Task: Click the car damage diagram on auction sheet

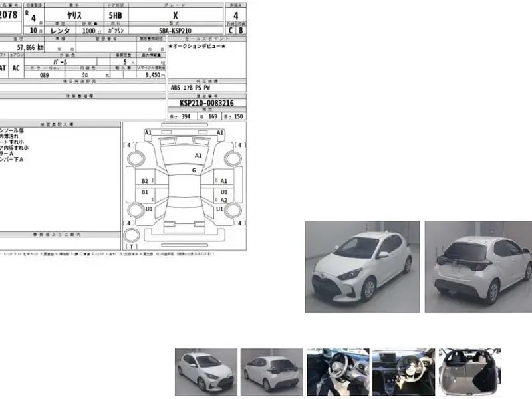Action: tap(184, 186)
